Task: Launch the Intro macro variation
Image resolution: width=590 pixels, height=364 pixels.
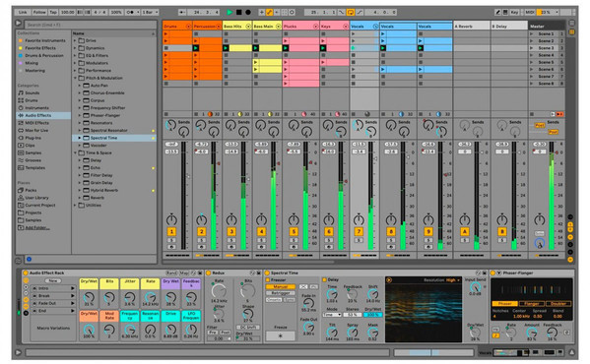Action: [72, 288]
